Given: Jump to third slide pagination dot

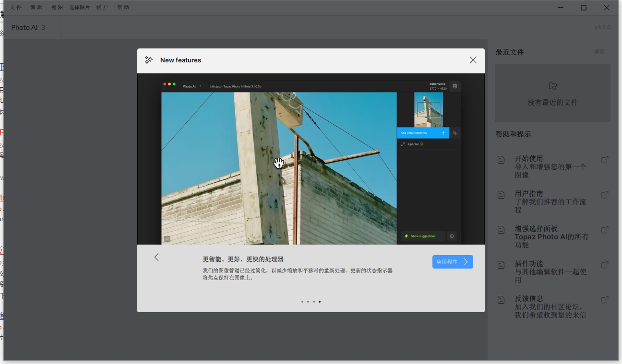Looking at the screenshot, I should click(314, 302).
